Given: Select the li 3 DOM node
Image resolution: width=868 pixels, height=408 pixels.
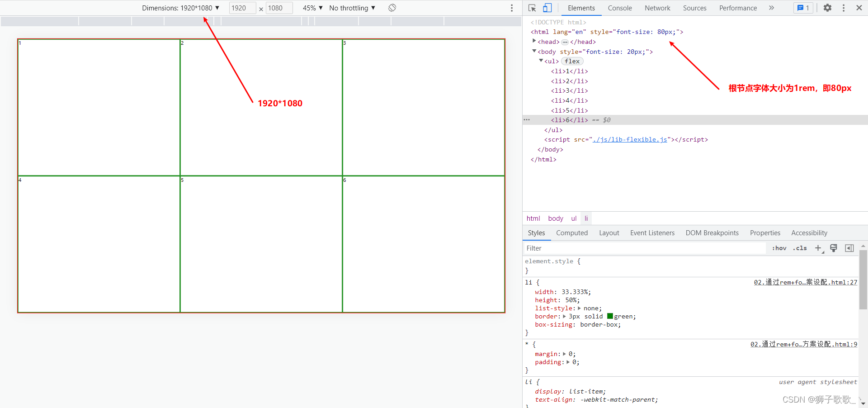Looking at the screenshot, I should (x=569, y=90).
